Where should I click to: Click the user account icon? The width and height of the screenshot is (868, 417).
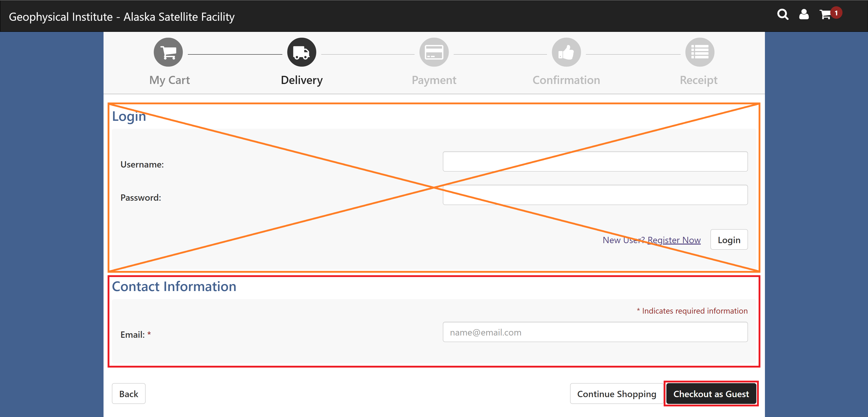point(804,14)
